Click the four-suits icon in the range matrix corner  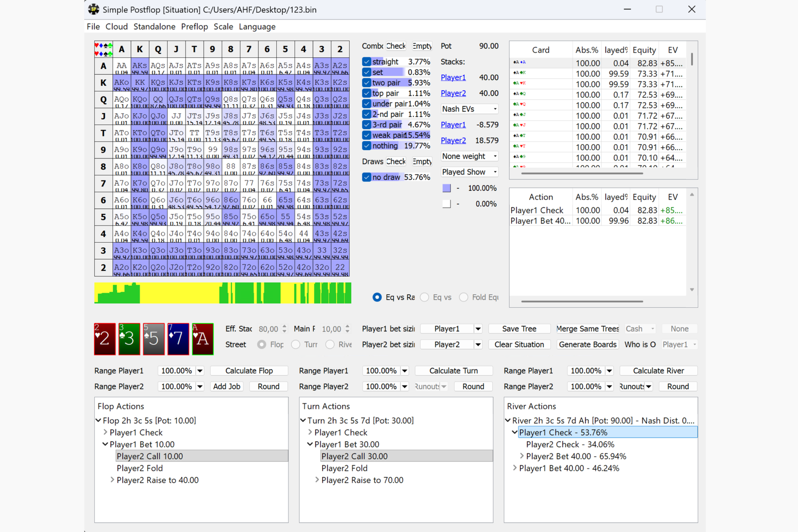tap(103, 49)
